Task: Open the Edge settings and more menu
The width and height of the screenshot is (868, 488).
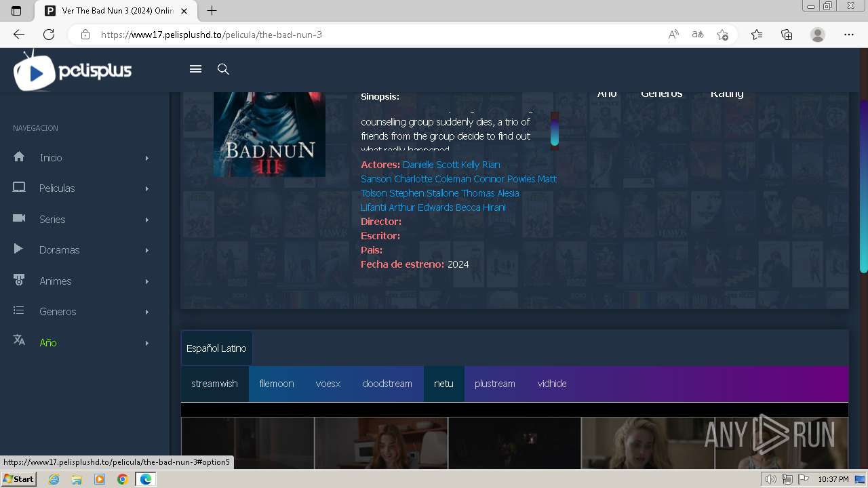Action: pos(849,35)
